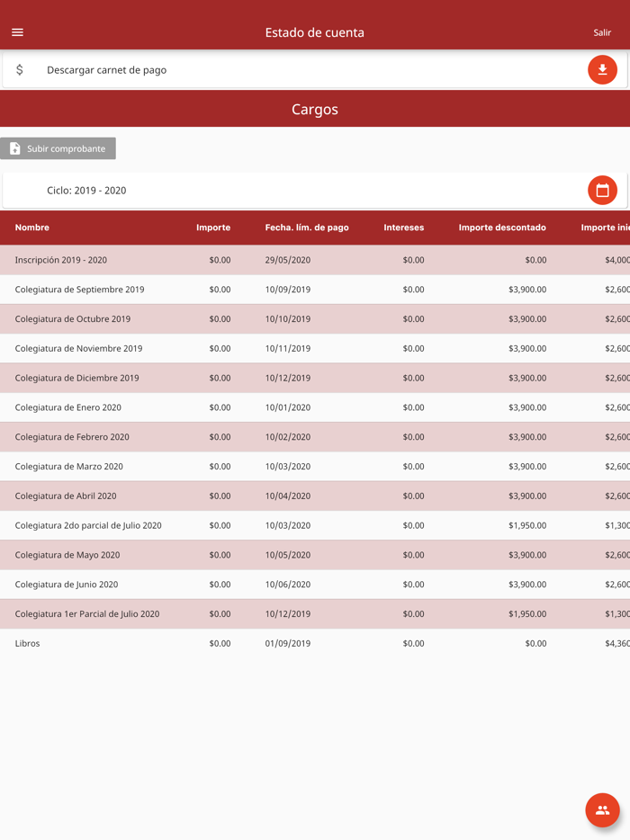
Task: Click the Importe column header
Action: pyautogui.click(x=213, y=228)
